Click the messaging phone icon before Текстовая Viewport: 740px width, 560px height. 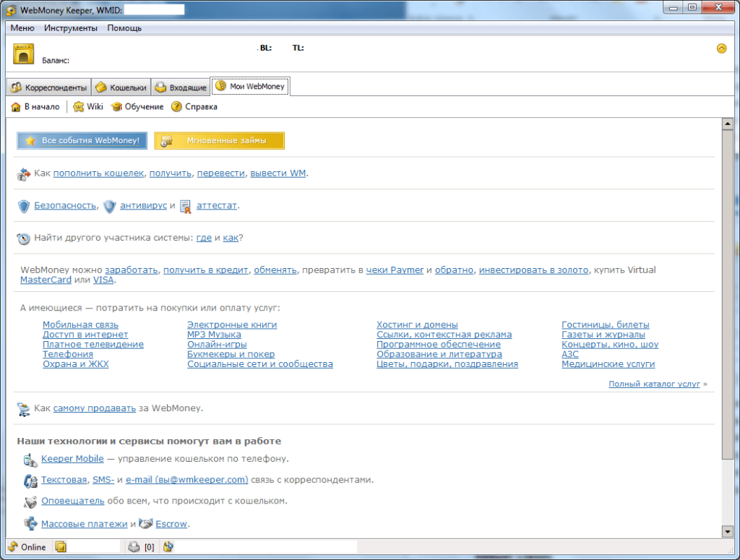30,481
